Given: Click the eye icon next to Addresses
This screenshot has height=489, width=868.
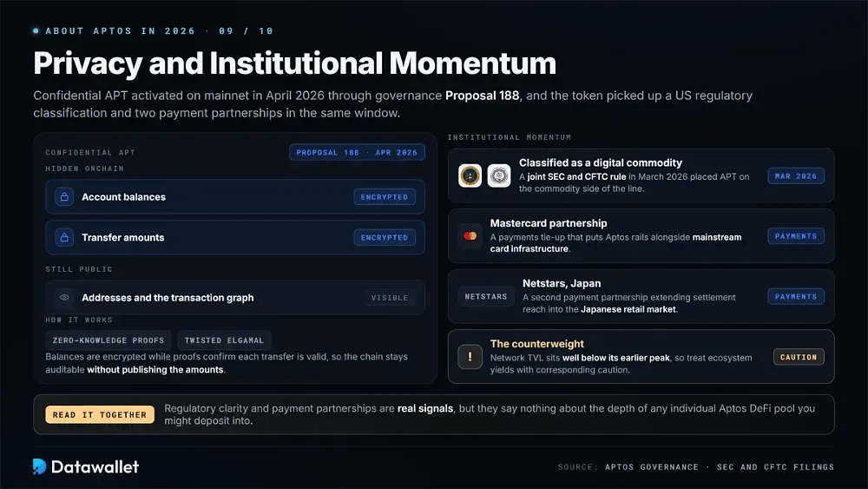Looking at the screenshot, I should (x=64, y=297).
